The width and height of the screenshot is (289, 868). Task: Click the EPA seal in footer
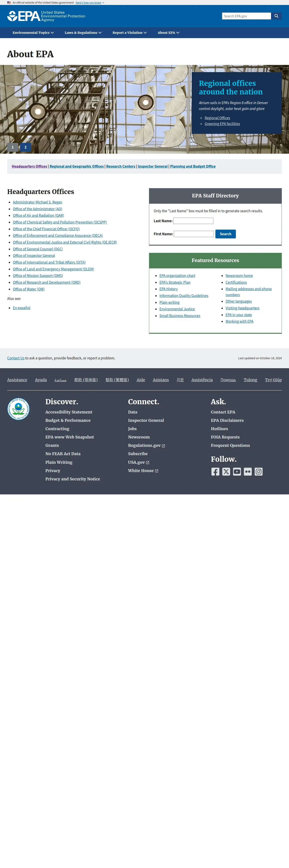pyautogui.click(x=18, y=409)
